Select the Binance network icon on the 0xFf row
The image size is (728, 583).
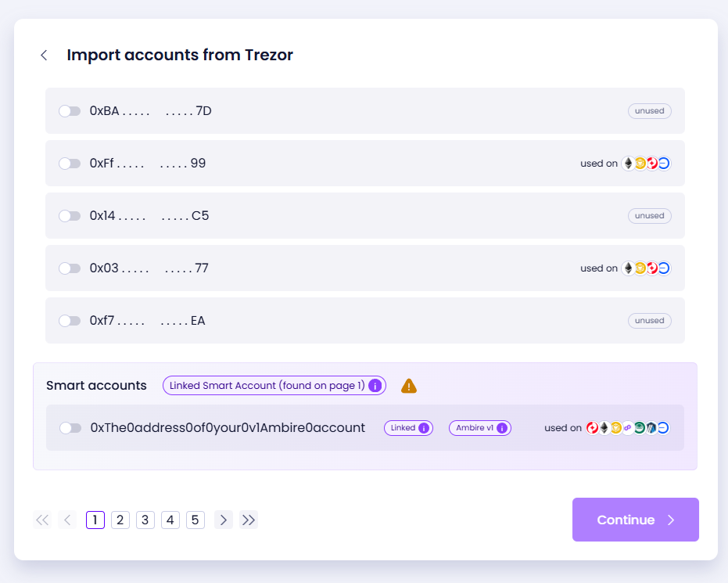[x=641, y=164]
